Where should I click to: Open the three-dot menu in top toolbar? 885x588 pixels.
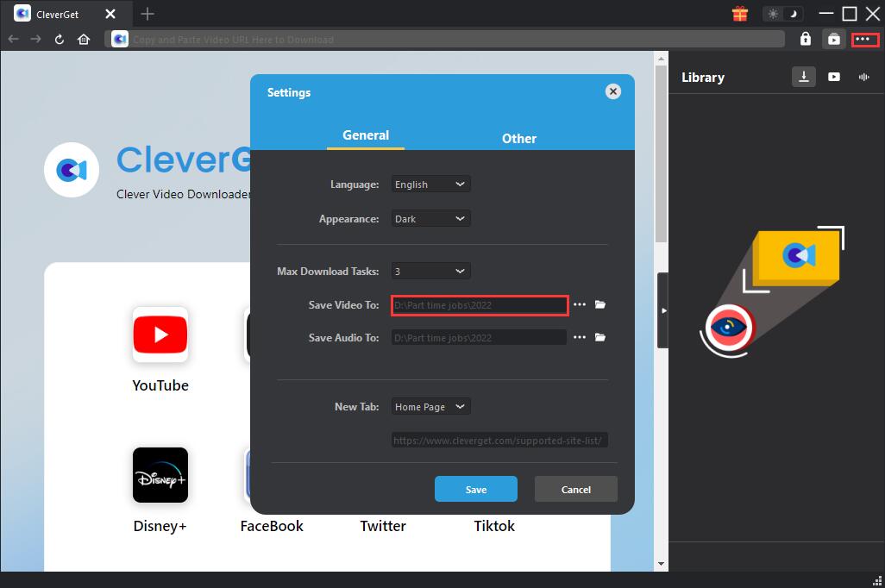[x=863, y=39]
